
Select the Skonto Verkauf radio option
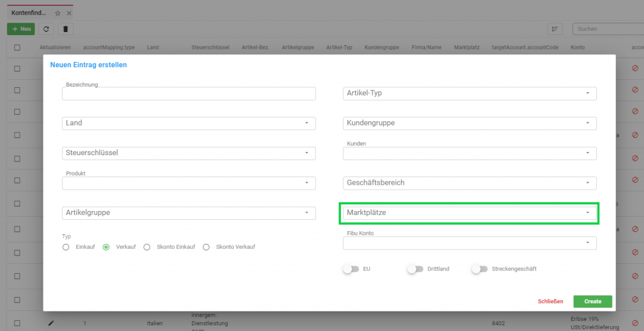pos(206,247)
